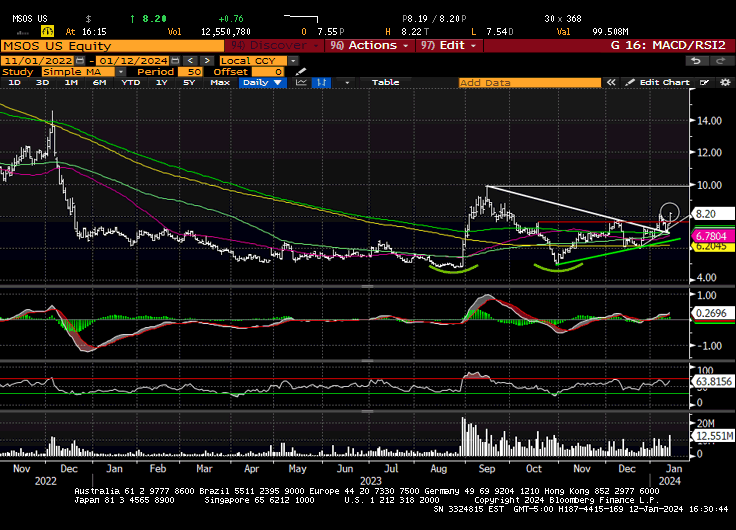736x530 pixels.
Task: Click the Offset field showing 0
Action: coord(268,72)
